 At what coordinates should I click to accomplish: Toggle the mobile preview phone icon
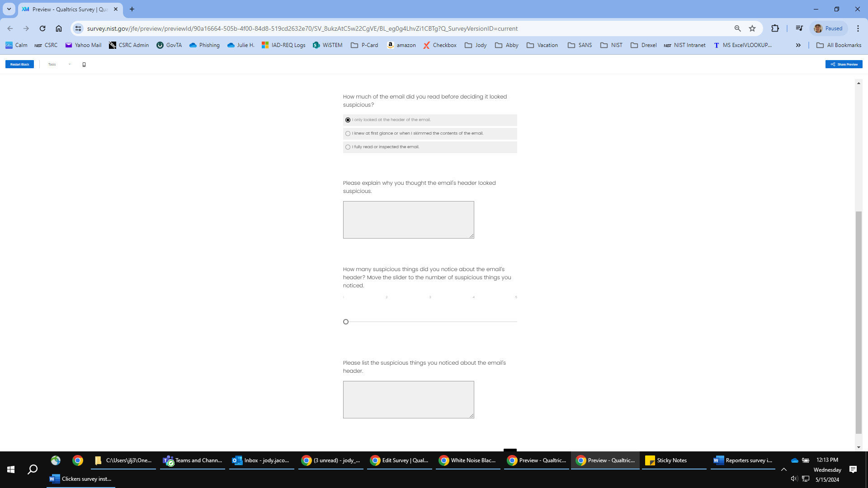84,65
